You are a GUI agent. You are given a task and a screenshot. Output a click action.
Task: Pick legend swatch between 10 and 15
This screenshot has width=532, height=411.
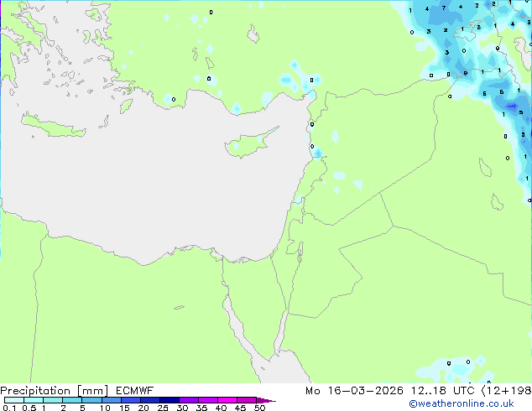click(x=111, y=400)
